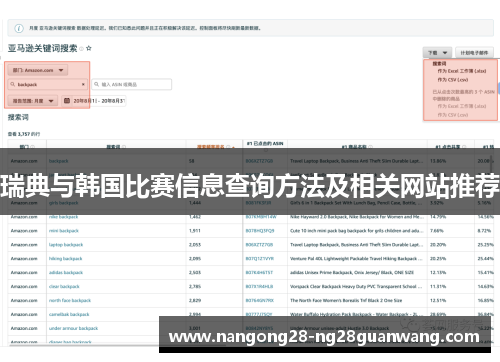Focus the 输入 ASIN 或商品 input field

132,84
